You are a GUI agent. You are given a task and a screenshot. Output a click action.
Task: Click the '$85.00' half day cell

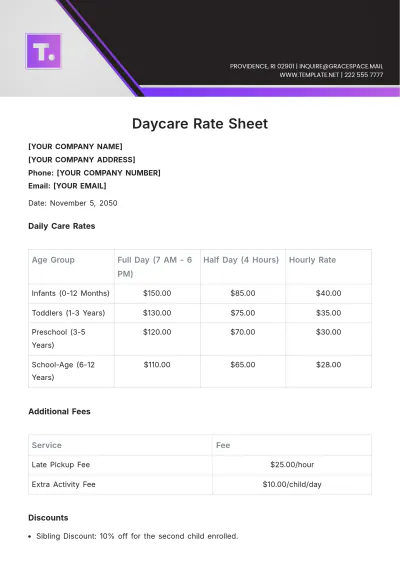coord(243,293)
